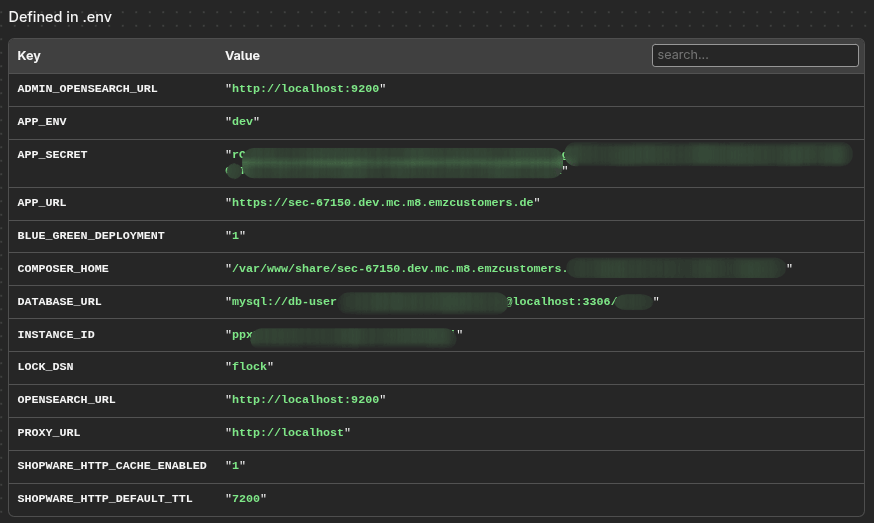The image size is (874, 523).
Task: Click the DATABASE_URL key
Action: (60, 301)
